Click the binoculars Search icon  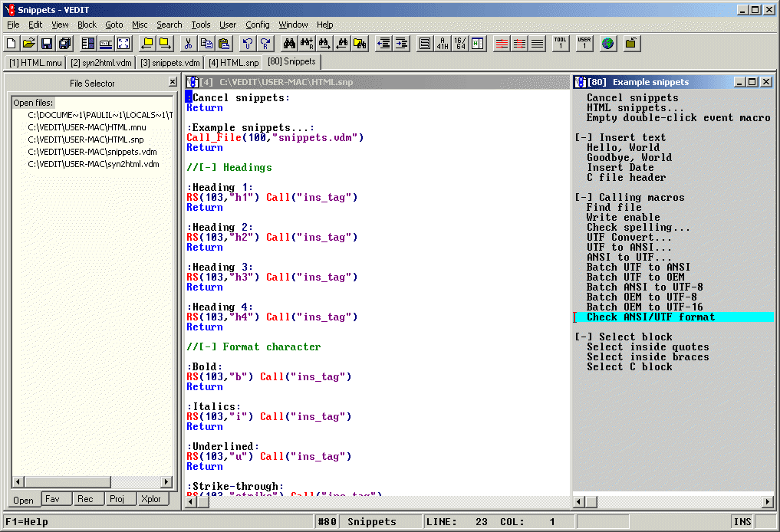coord(289,44)
